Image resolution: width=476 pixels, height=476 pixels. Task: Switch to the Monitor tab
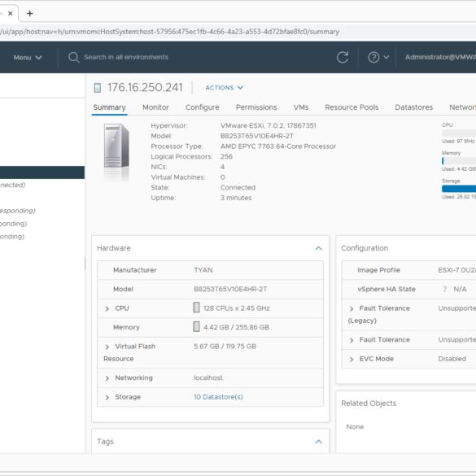[155, 107]
